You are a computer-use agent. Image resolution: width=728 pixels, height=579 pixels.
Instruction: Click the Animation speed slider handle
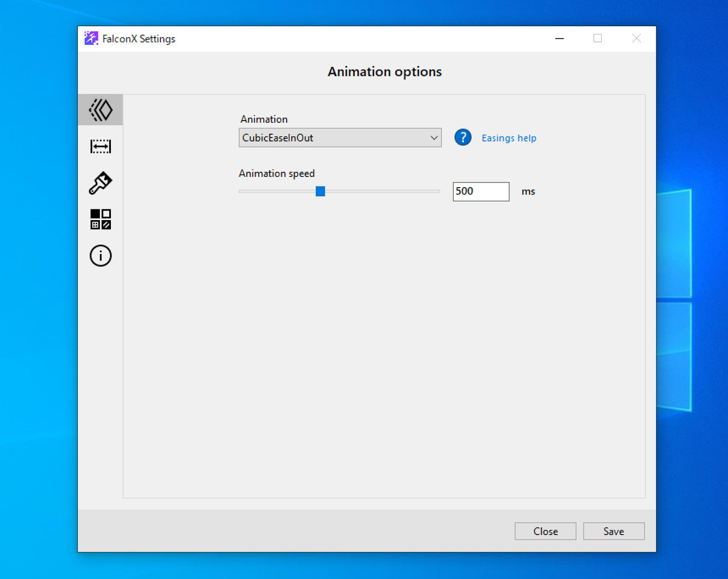[x=320, y=192]
